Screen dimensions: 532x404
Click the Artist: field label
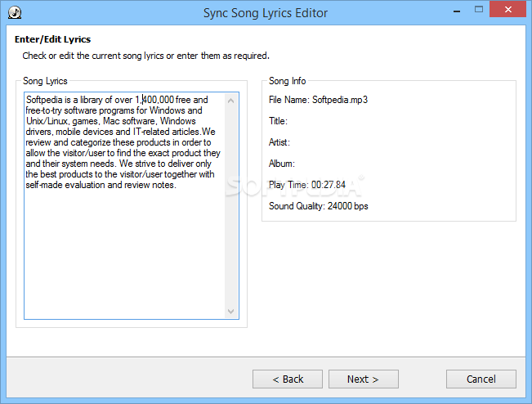pyautogui.click(x=279, y=142)
